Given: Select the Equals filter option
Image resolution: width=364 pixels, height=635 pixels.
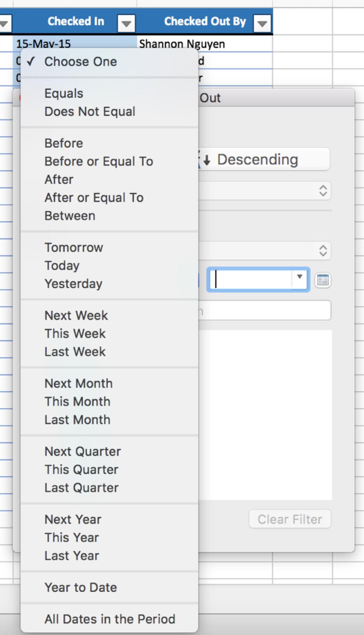Looking at the screenshot, I should coord(64,94).
